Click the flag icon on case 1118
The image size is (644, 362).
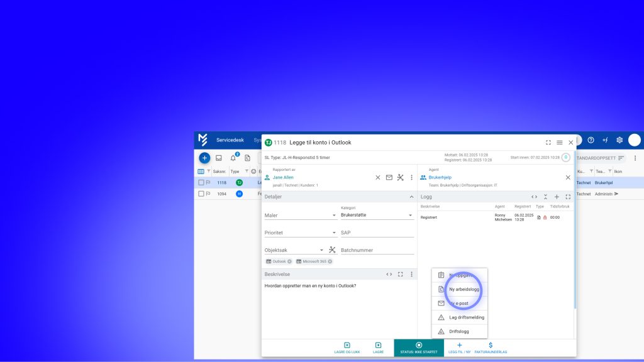point(208,183)
